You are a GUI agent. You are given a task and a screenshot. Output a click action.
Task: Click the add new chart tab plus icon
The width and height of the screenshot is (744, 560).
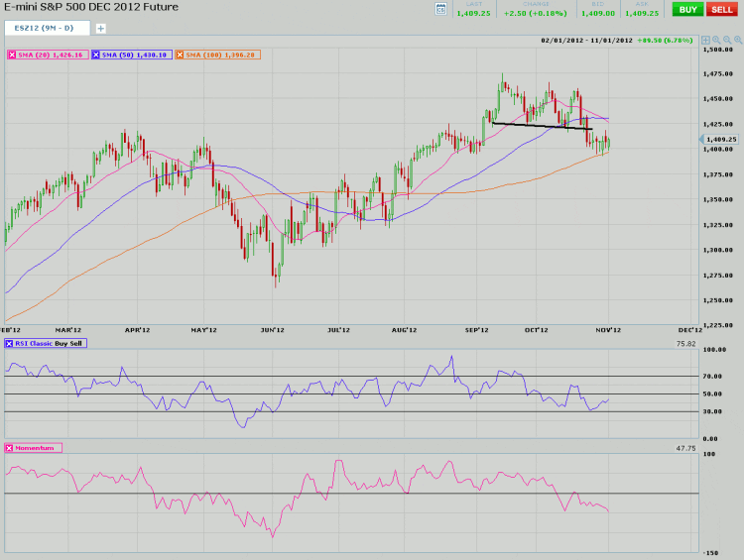[x=100, y=28]
